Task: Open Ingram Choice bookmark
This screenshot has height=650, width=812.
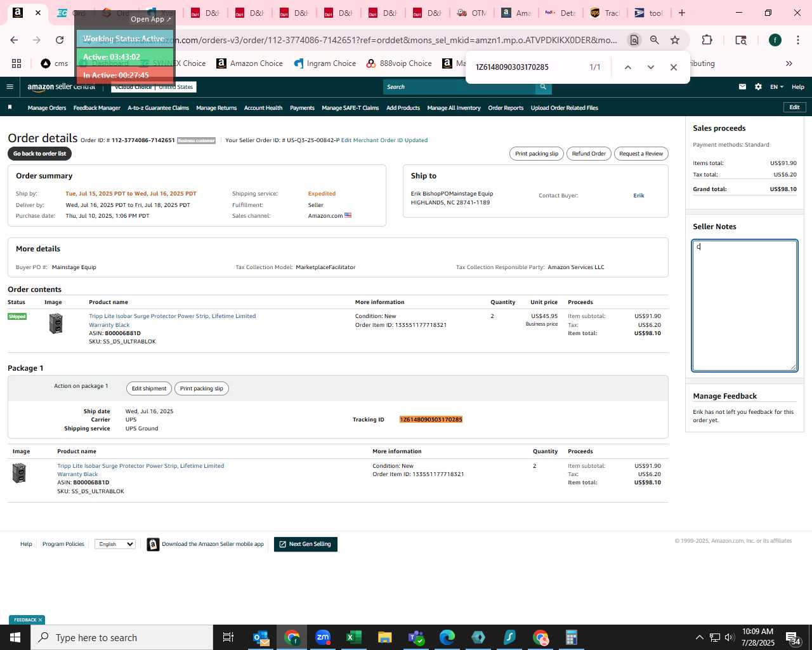Action: click(x=325, y=63)
